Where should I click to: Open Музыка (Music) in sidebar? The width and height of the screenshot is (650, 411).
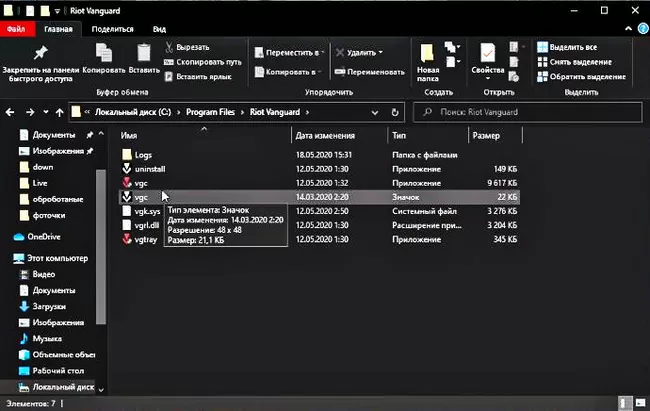point(47,339)
